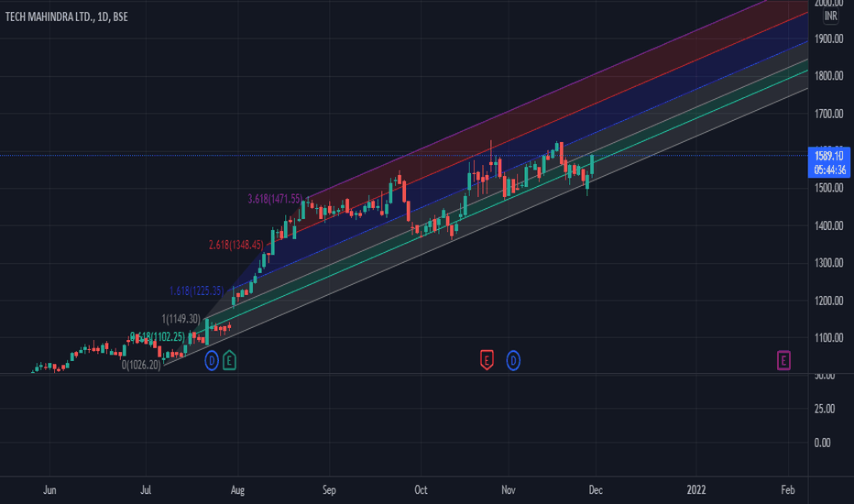Select Fib label 1.618(1225.35)
The image size is (854, 504).
click(x=197, y=291)
